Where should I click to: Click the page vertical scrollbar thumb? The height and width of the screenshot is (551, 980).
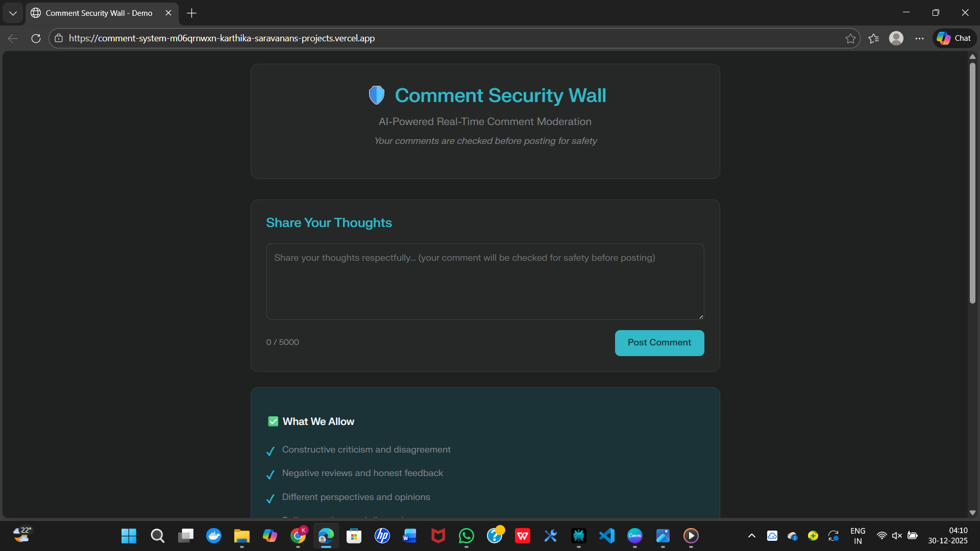[x=972, y=184]
